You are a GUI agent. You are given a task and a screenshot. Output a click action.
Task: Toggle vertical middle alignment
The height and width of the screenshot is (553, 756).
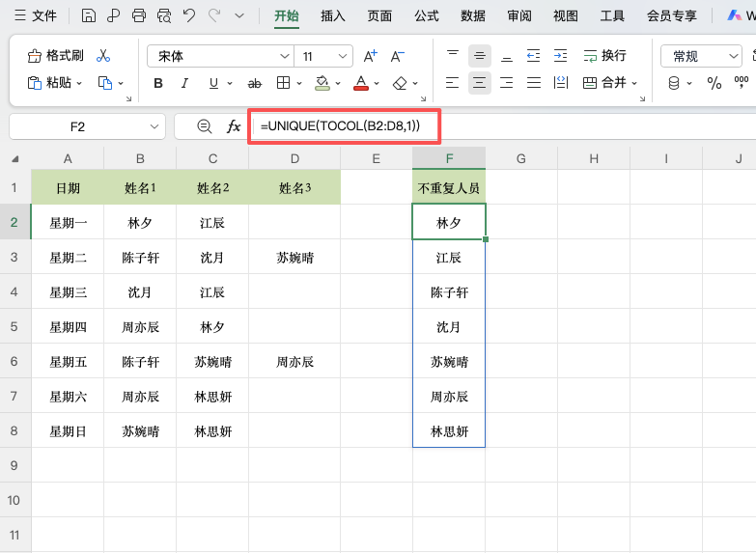[x=479, y=56]
